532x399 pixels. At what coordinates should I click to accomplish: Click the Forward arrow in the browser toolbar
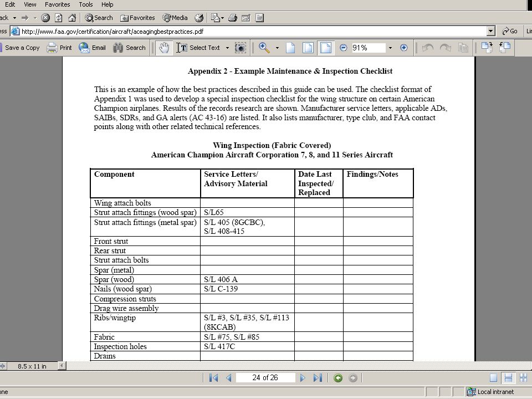(x=25, y=18)
